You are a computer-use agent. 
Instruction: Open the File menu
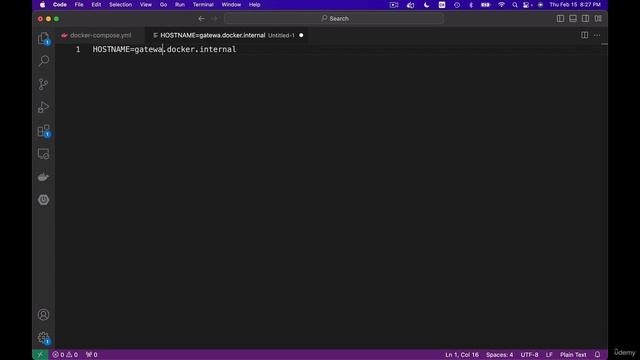pos(79,4)
